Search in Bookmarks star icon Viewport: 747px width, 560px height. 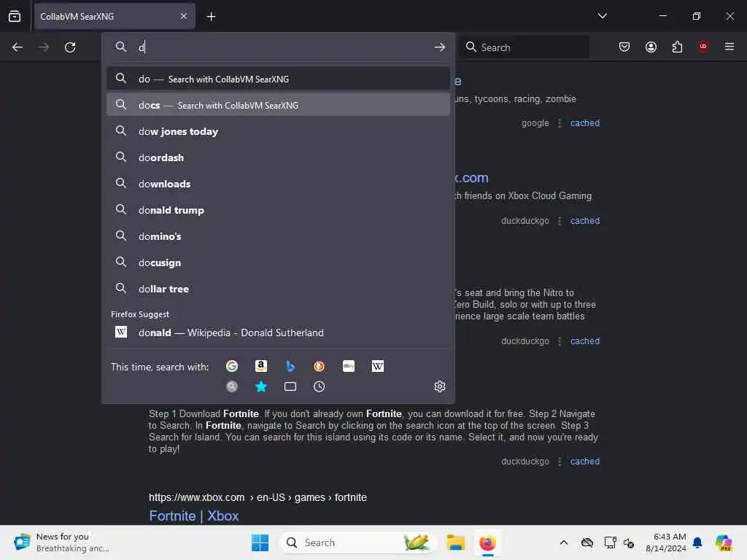pos(261,386)
